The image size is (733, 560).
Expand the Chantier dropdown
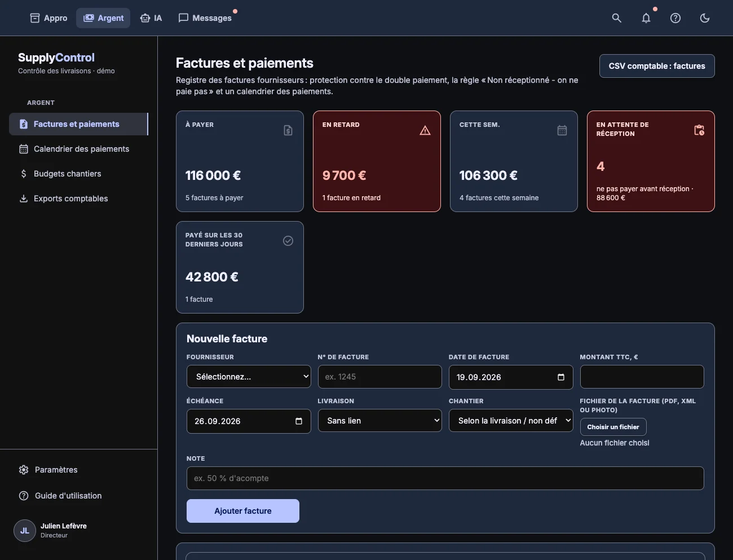tap(511, 421)
